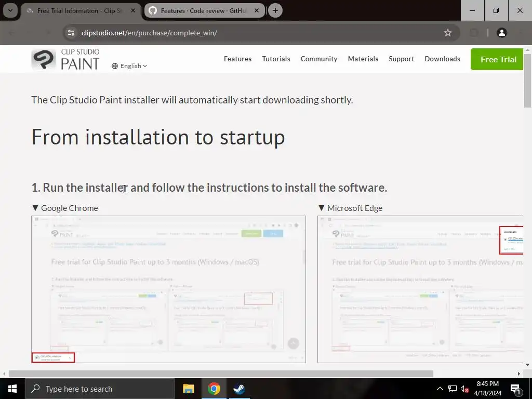Open a new browser tab

point(275,10)
